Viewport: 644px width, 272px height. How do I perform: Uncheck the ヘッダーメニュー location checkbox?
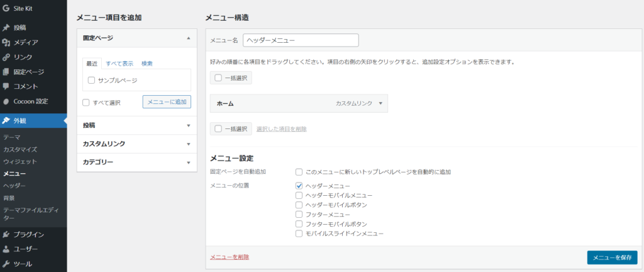pos(299,186)
